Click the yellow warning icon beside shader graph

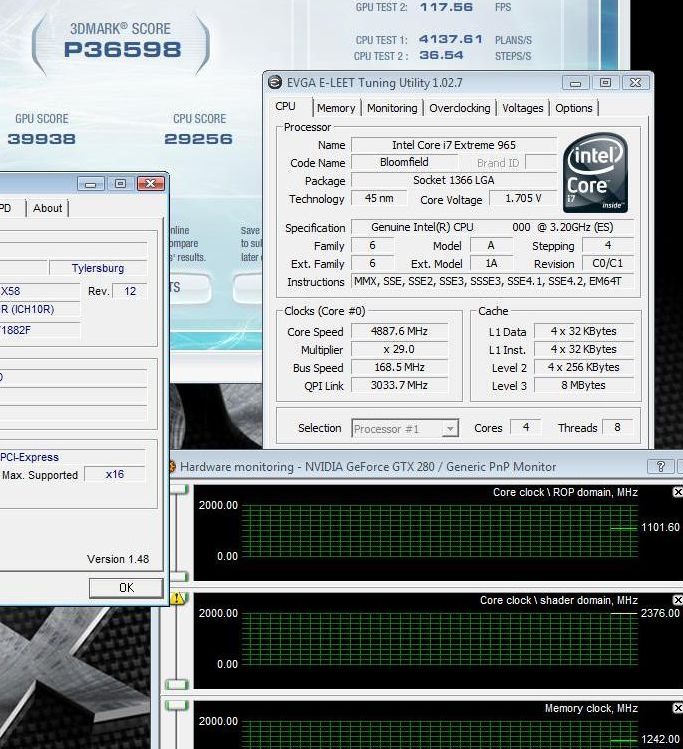[x=177, y=598]
